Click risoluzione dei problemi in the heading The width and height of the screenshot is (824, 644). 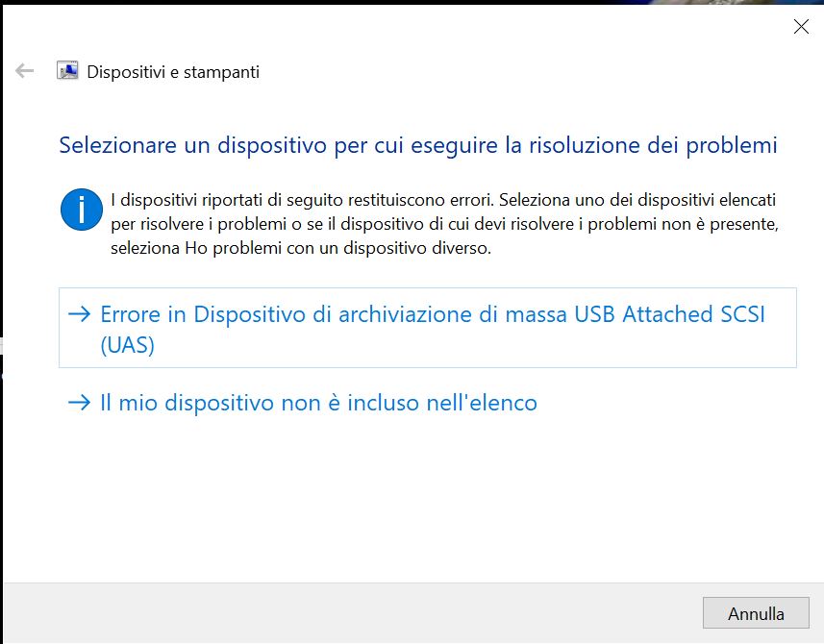(653, 145)
